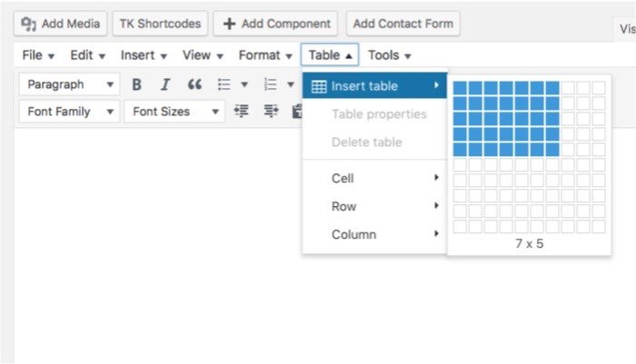Apply blockquote formatting
The width and height of the screenshot is (636, 364).
click(194, 84)
